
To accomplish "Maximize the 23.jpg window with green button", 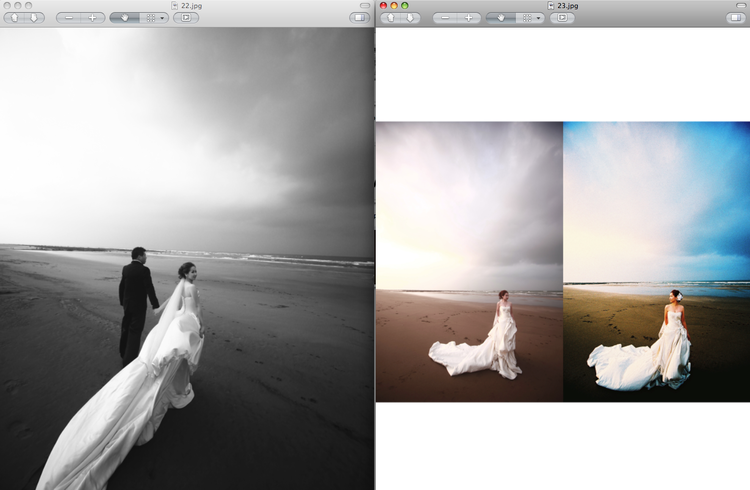I will 405,6.
